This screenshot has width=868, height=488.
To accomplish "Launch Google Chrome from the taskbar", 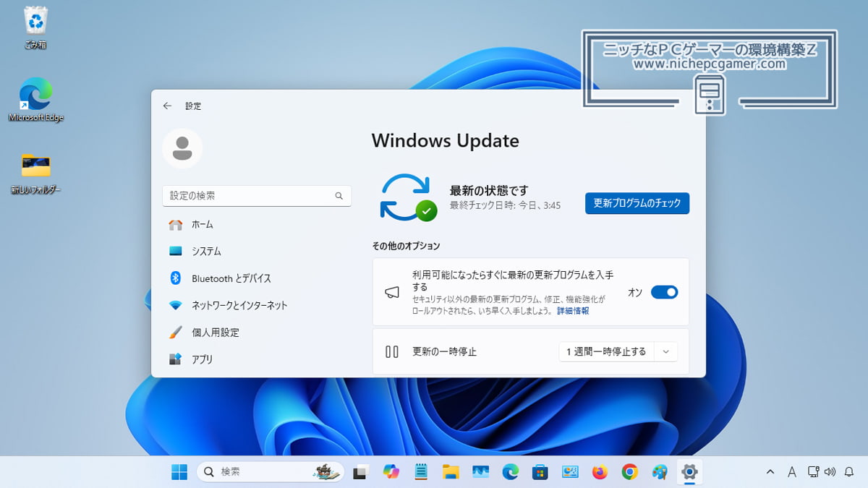I will click(629, 472).
